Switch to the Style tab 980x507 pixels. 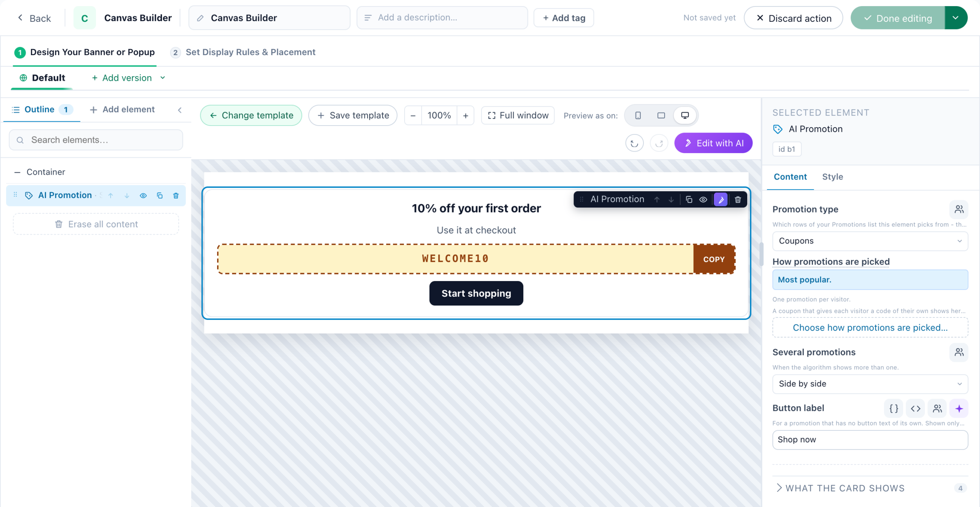[833, 177]
